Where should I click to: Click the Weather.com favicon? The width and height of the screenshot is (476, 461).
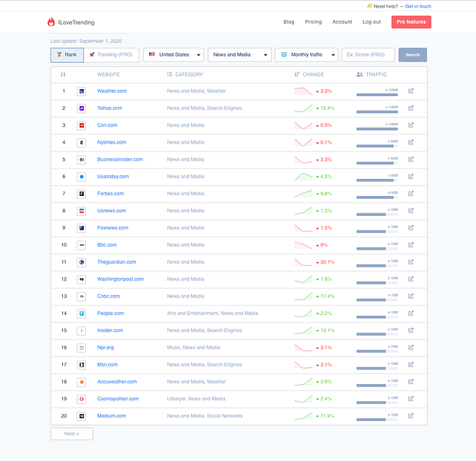(81, 91)
